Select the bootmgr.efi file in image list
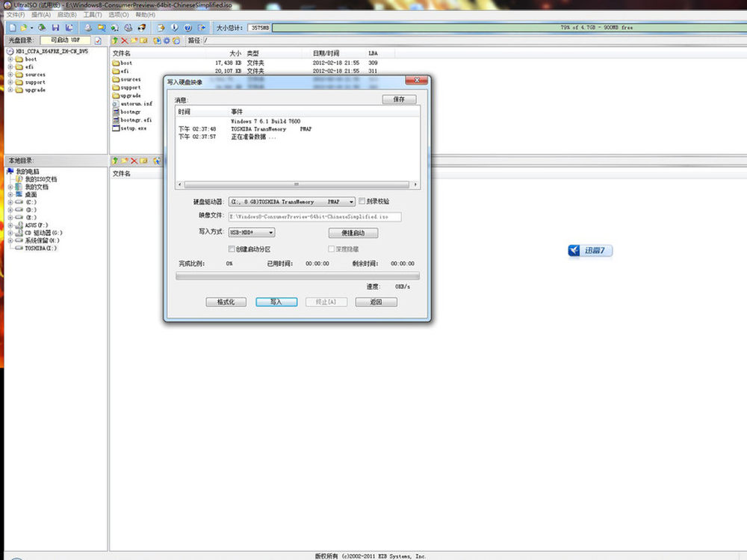747x560 pixels. click(x=136, y=120)
